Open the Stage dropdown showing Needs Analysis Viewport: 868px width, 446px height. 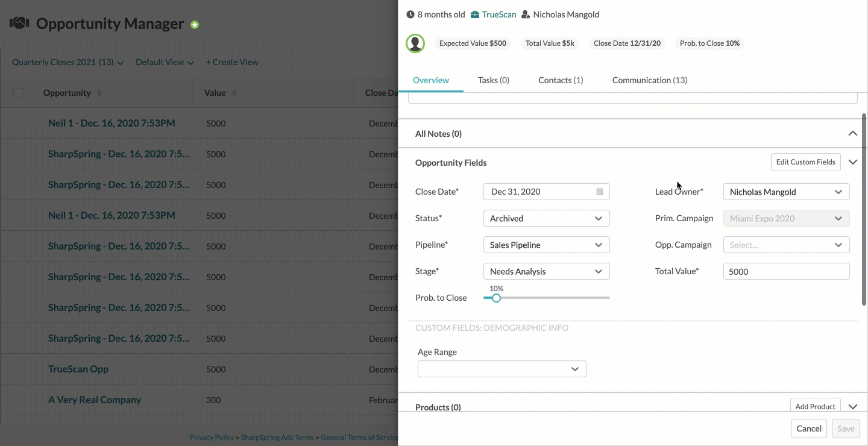tap(547, 271)
